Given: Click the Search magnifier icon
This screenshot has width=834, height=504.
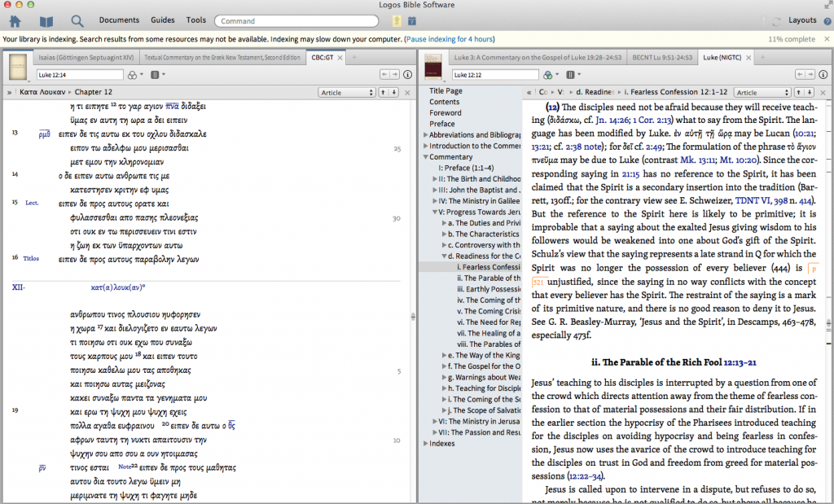Looking at the screenshot, I should tap(77, 21).
